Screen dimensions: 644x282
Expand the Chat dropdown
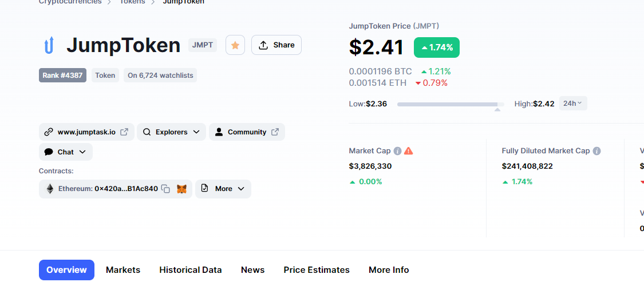[x=66, y=152]
